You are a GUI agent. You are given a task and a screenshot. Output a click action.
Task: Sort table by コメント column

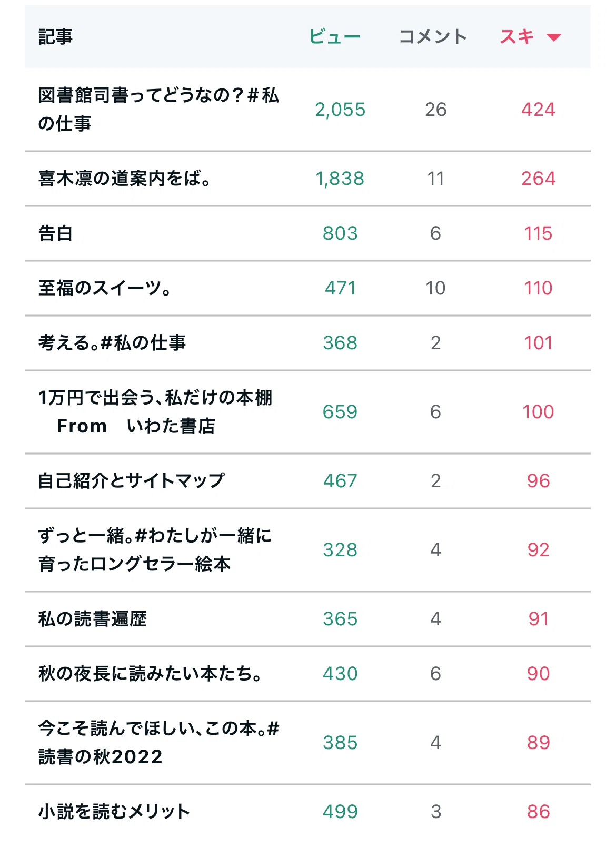433,37
